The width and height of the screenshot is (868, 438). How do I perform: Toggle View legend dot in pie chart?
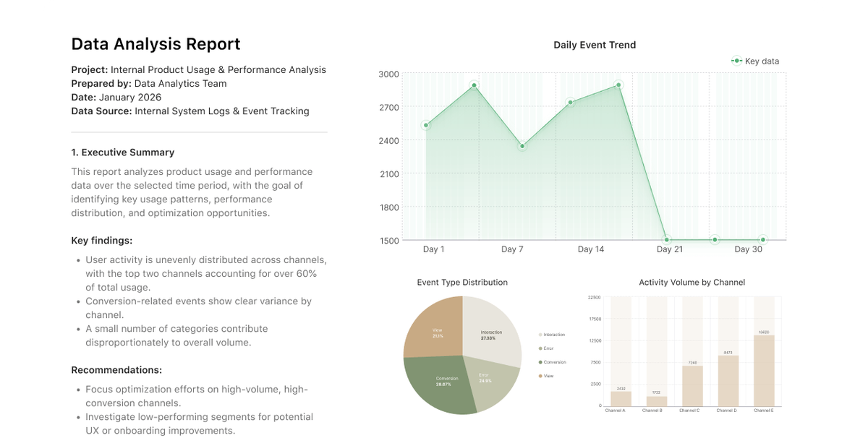point(540,376)
